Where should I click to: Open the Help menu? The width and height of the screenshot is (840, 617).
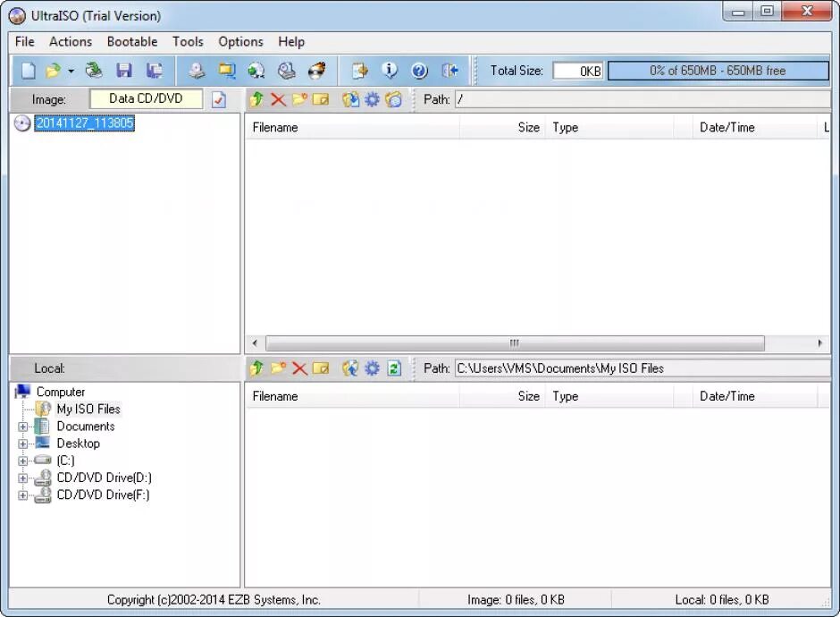coord(291,42)
